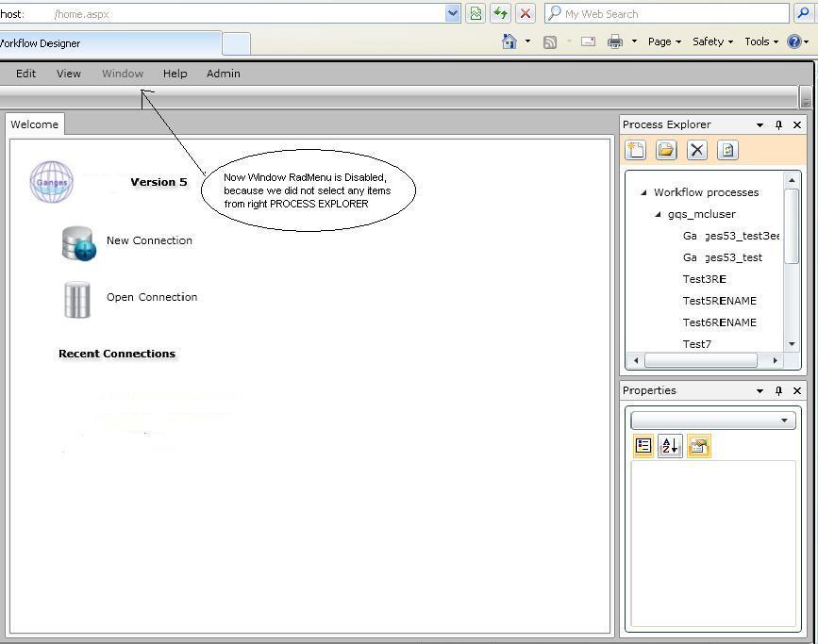Collapse the gqs_mcluser tree node
This screenshot has width=818, height=644.
tap(658, 214)
